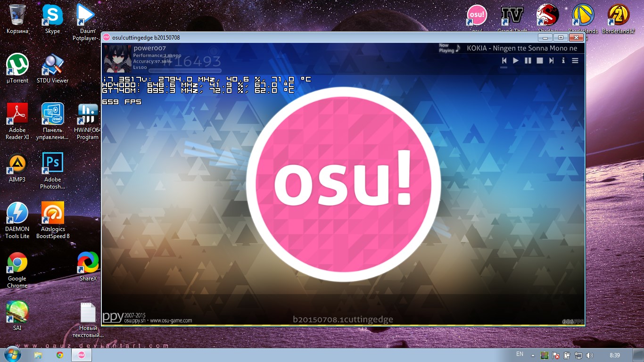Screen dimensions: 644x362
Task: Click the ppy logo in osu!
Action: click(113, 317)
